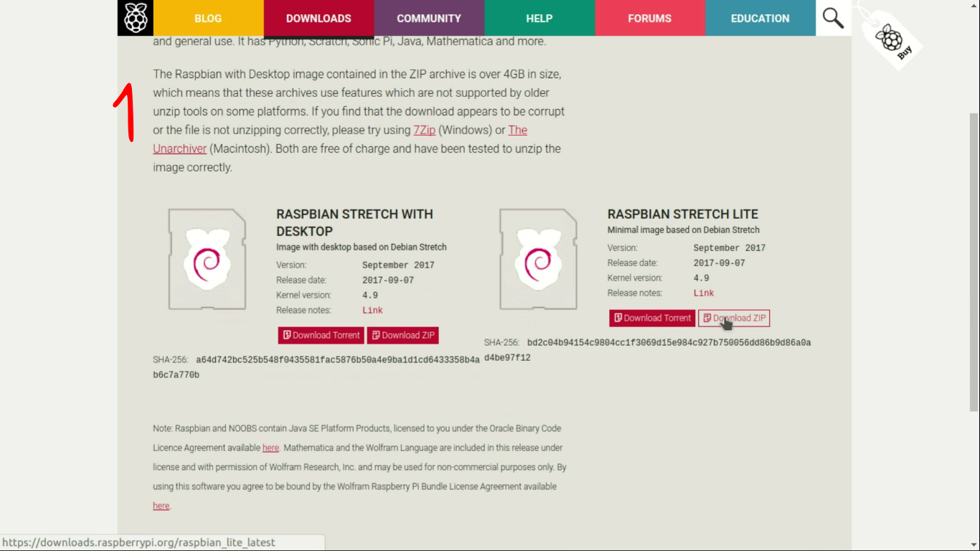Open release notes Link for Stretch Lite
Viewport: 980px width, 551px height.
(704, 293)
